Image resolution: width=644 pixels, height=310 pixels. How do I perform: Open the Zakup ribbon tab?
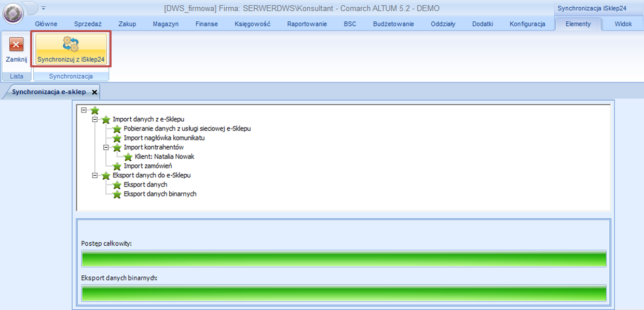[127, 24]
